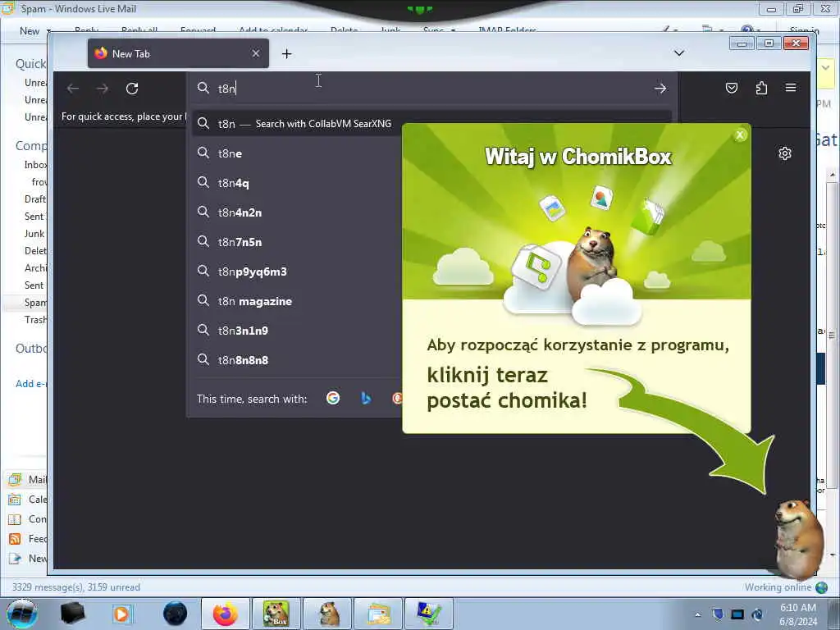840x630 pixels.
Task: Reload the page in Firefox
Action: click(132, 89)
